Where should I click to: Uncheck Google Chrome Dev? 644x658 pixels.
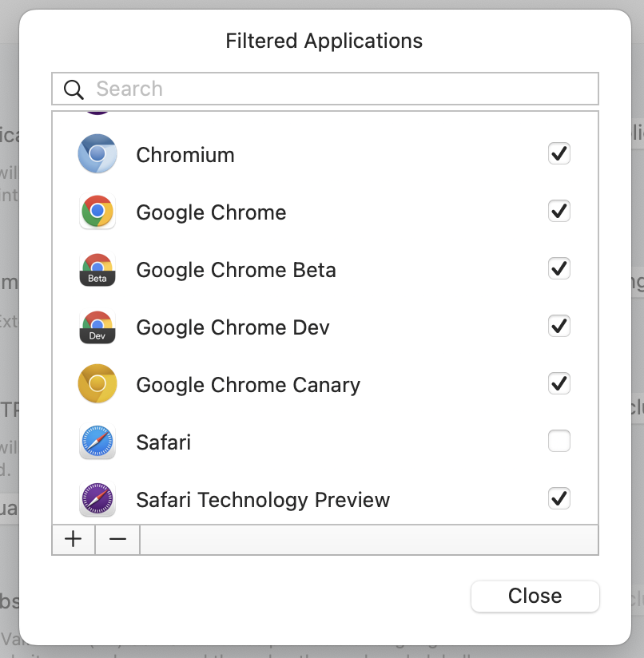coord(559,326)
